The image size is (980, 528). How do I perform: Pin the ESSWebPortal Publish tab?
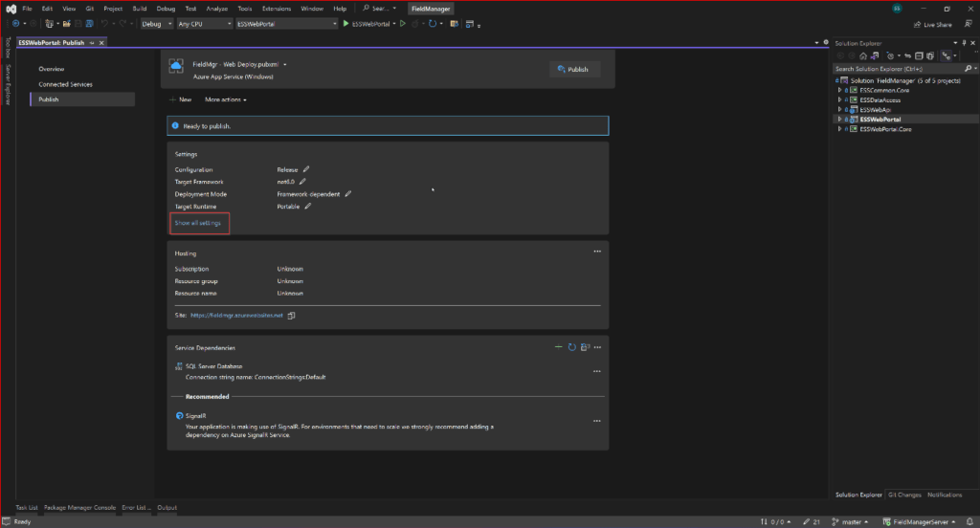92,43
